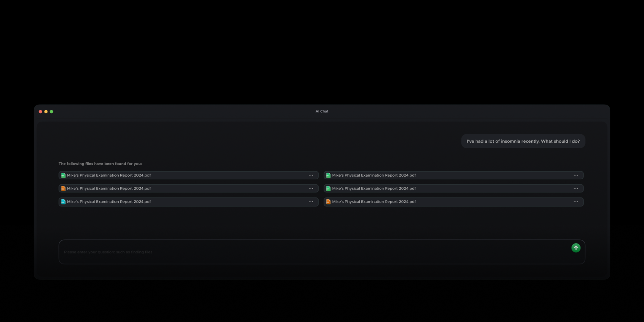
Task: Select file name in right column's bottom row
Action: [x=374, y=202]
